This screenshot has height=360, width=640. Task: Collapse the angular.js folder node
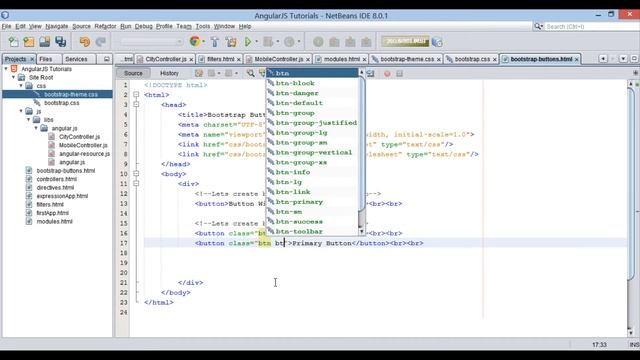click(x=36, y=128)
